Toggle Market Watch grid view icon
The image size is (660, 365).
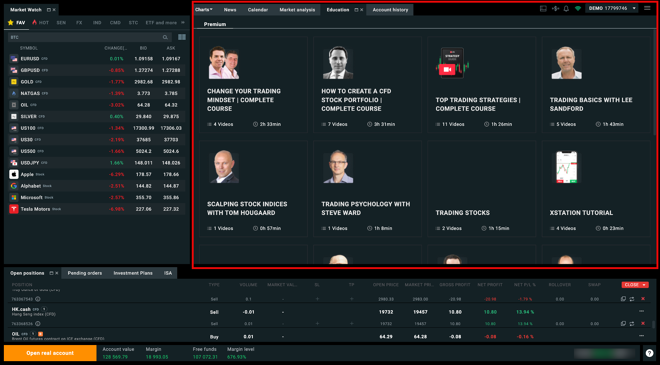(x=182, y=37)
